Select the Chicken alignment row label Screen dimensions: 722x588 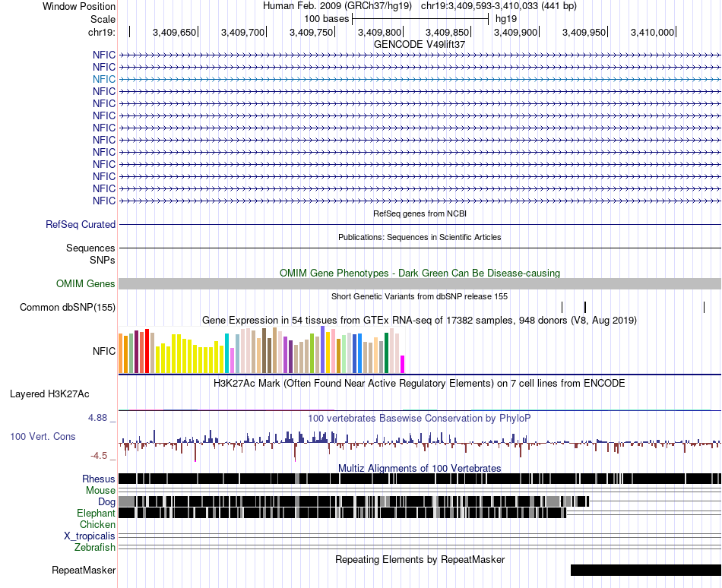click(97, 524)
